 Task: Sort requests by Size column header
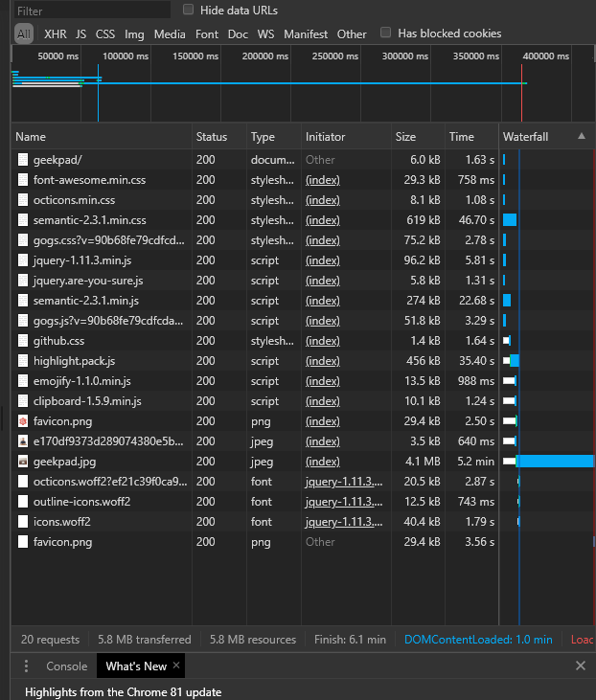tap(406, 137)
